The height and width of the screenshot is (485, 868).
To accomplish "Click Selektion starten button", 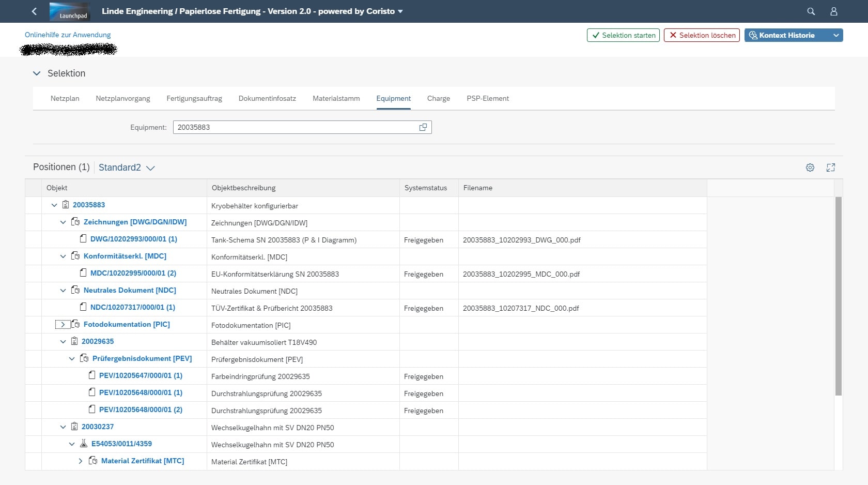I will 623,35.
